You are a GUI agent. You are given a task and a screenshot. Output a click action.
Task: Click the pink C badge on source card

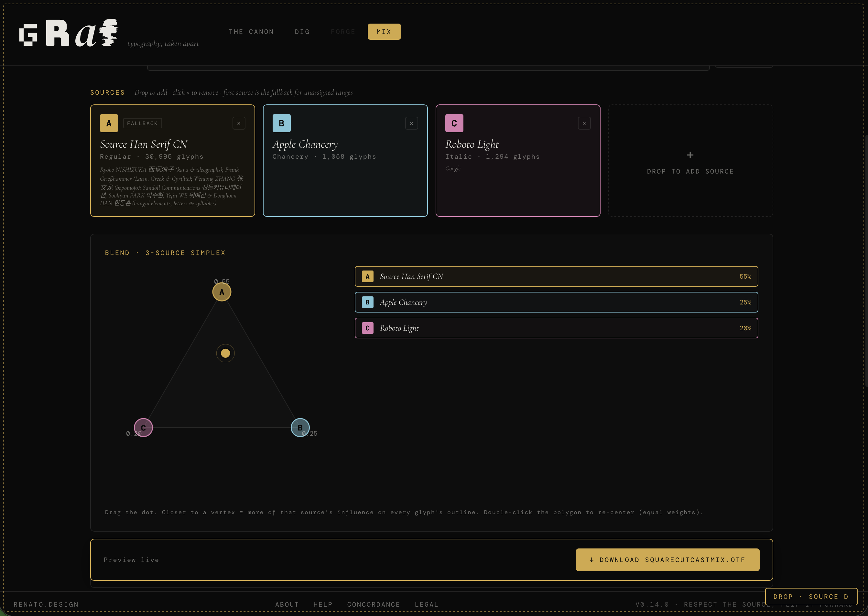tap(454, 123)
